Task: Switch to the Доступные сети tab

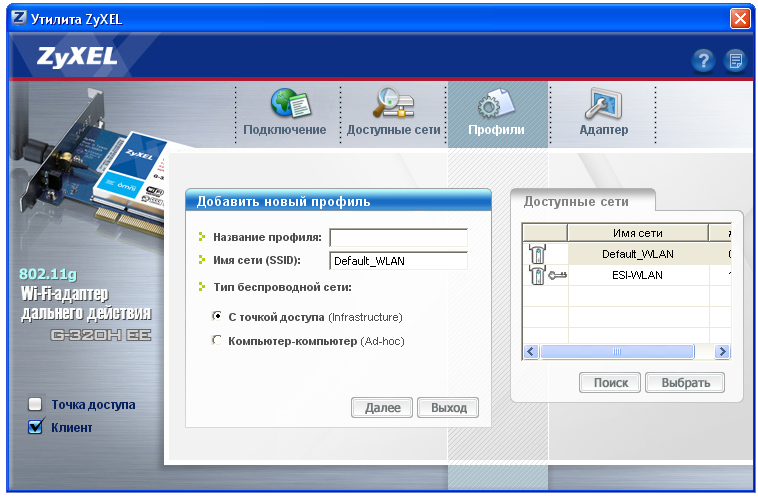Action: click(x=394, y=115)
